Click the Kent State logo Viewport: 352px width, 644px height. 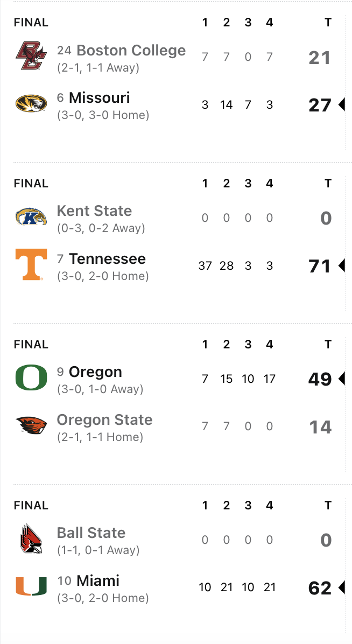pos(31,217)
